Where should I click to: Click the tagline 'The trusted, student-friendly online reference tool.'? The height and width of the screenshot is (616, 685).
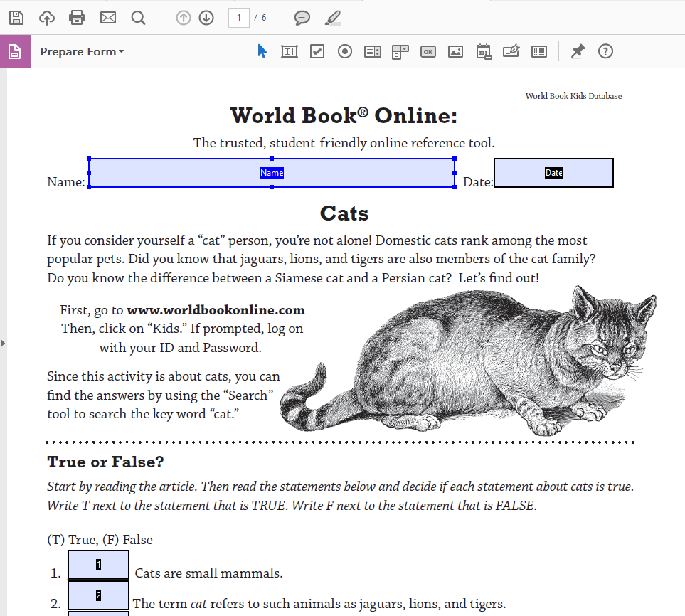coord(344,143)
